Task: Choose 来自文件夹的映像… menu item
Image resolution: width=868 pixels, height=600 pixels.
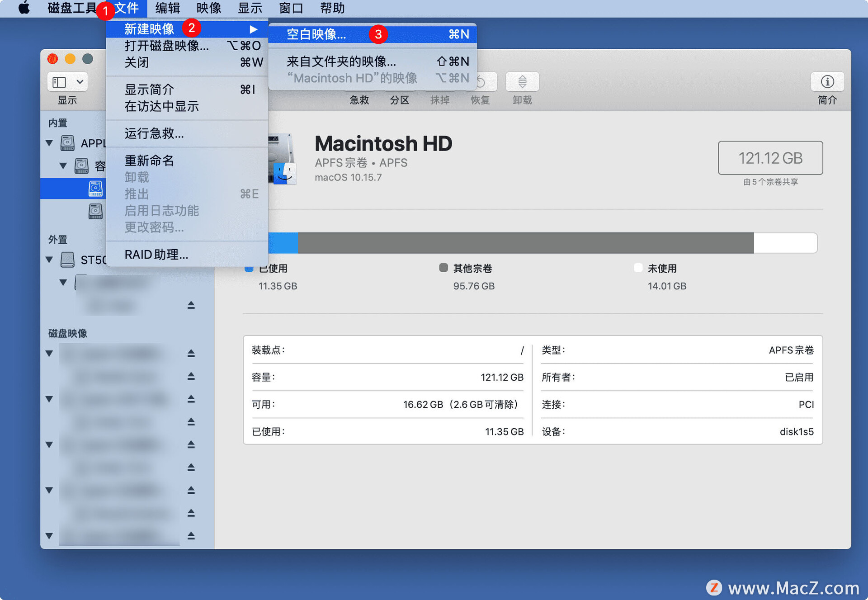Action: tap(373, 61)
